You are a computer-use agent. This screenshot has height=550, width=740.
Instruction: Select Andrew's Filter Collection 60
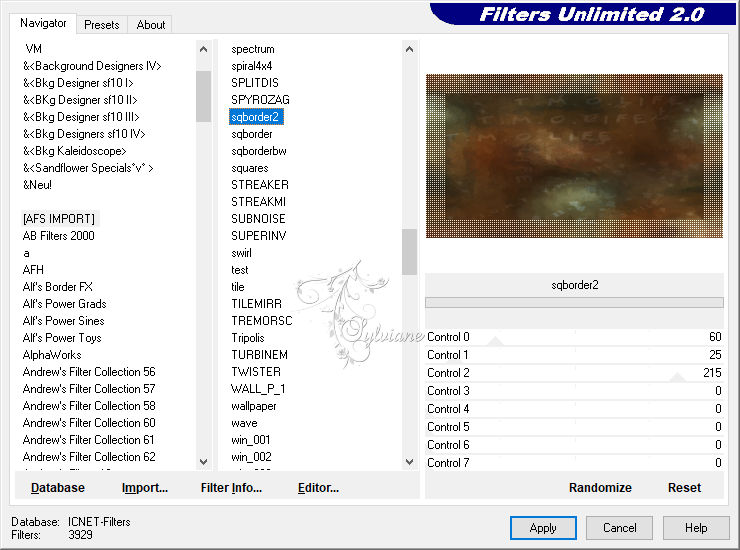click(x=89, y=423)
